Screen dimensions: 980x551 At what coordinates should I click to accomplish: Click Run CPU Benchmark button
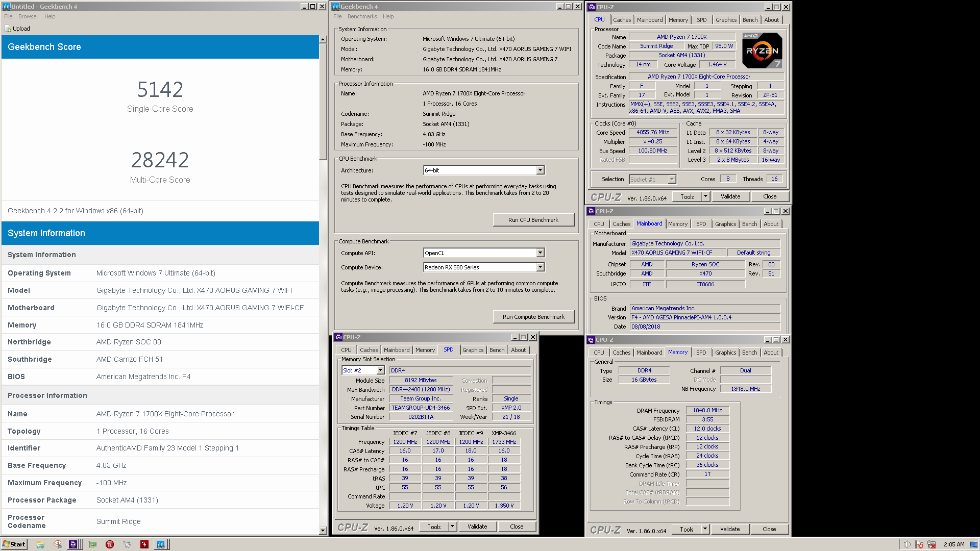pos(533,220)
